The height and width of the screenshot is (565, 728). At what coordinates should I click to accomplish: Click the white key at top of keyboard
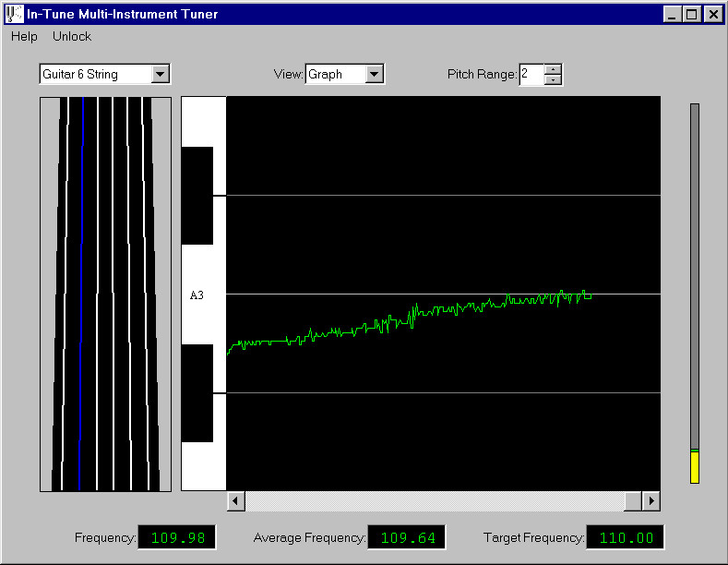point(203,122)
